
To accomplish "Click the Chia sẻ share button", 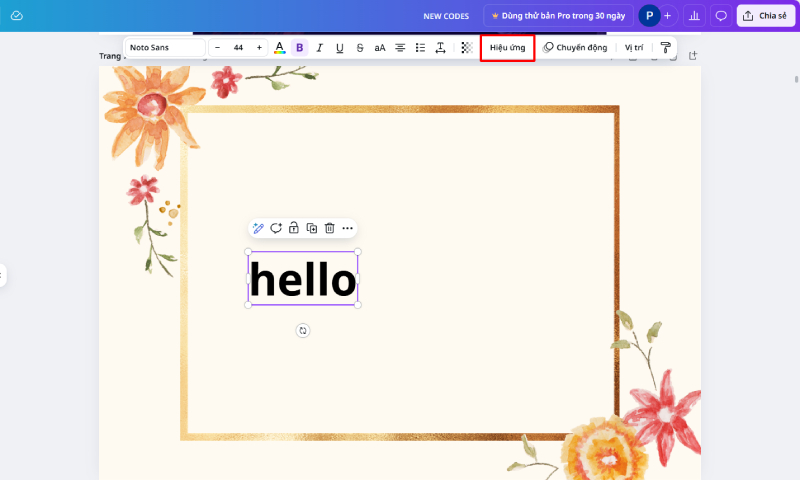I will pyautogui.click(x=765, y=16).
